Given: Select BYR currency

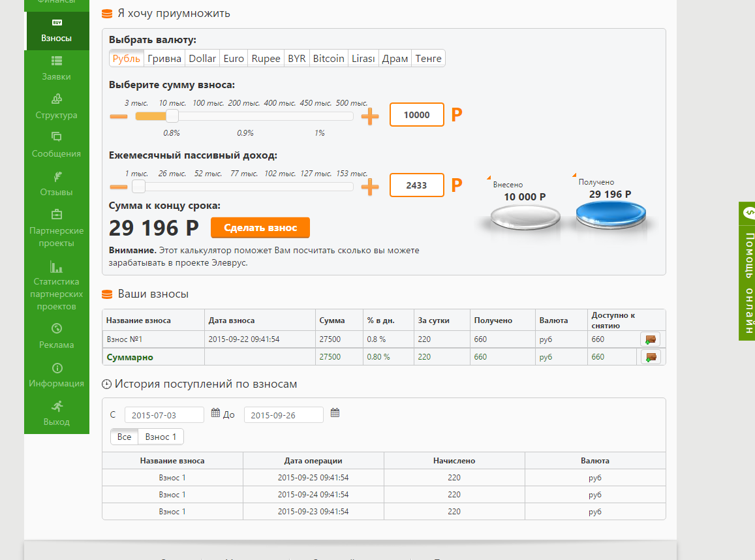Looking at the screenshot, I should coord(297,59).
